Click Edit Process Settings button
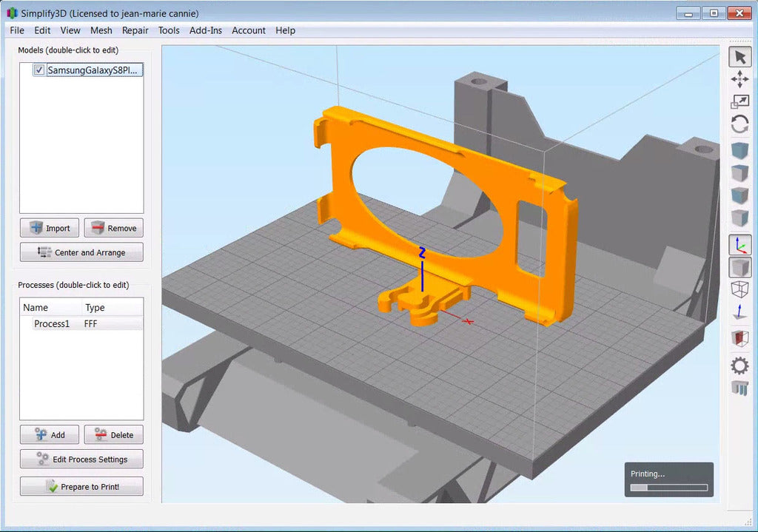This screenshot has width=758, height=532. 81,459
